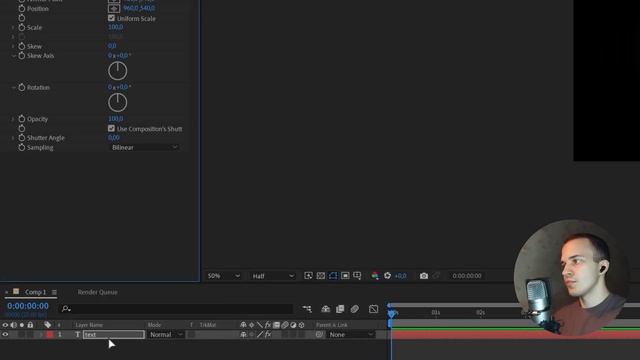
Task: Toggle the Rotation stopwatch
Action: [x=22, y=87]
